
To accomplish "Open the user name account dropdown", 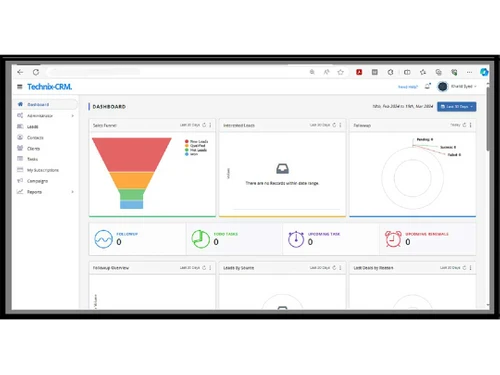I will click(464, 86).
